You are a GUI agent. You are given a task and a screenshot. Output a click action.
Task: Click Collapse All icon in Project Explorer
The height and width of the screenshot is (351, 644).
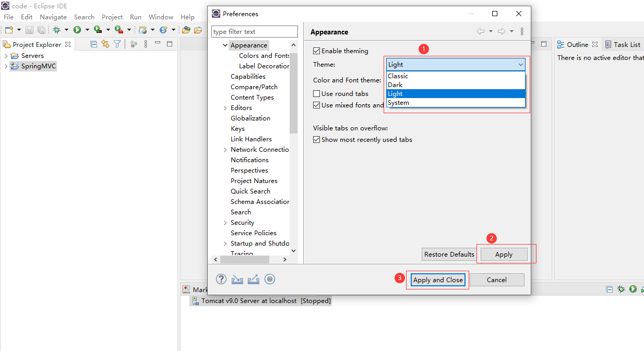tap(94, 44)
